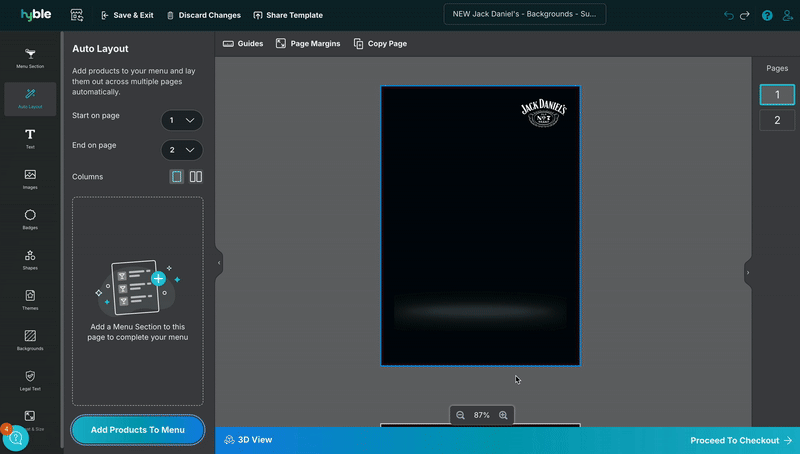800x454 pixels.
Task: Click the black page canvas
Action: click(x=480, y=226)
